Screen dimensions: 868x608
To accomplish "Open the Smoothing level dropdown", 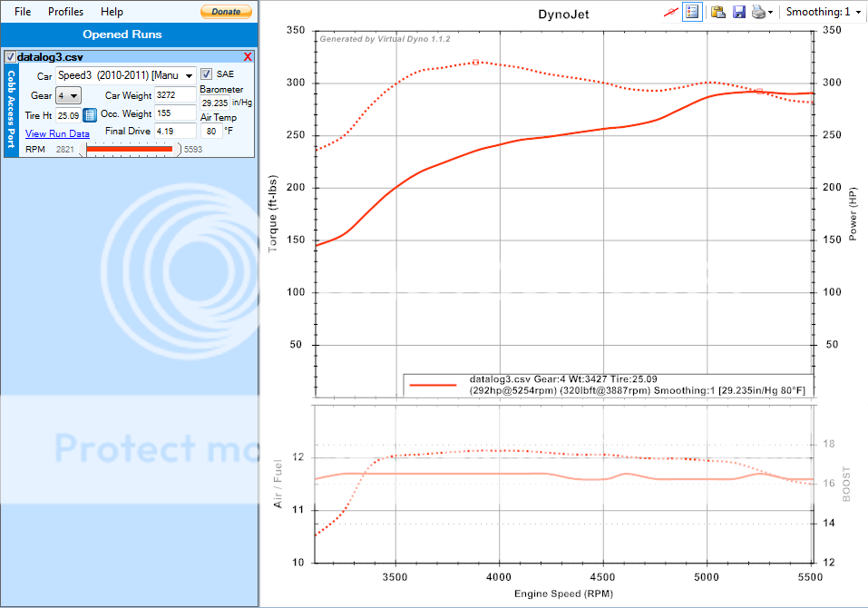I will pyautogui.click(x=823, y=12).
